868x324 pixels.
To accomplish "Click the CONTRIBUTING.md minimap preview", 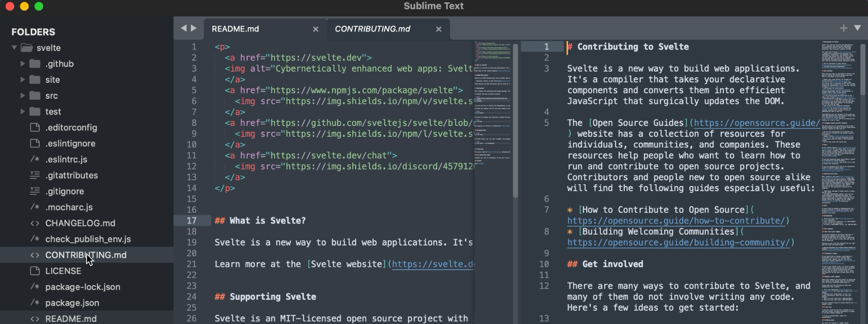I will coord(840,181).
